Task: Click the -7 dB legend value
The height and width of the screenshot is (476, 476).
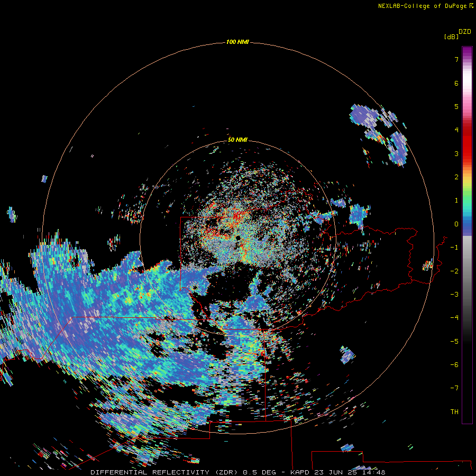Action: tap(454, 388)
